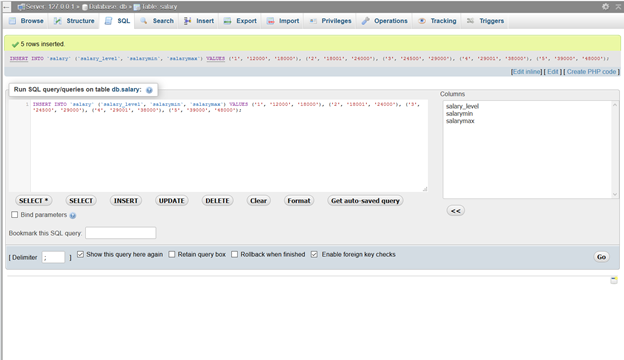Click the page settings gear icon

(x=605, y=6)
